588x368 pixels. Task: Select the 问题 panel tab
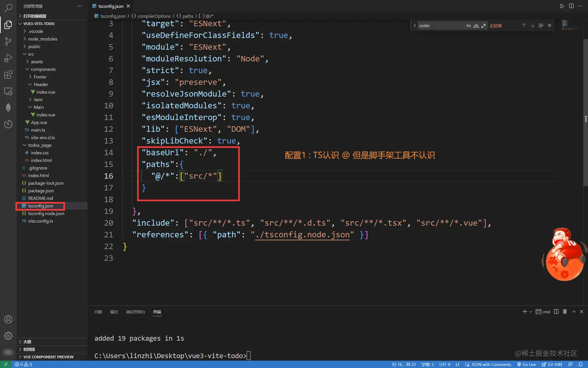point(98,312)
